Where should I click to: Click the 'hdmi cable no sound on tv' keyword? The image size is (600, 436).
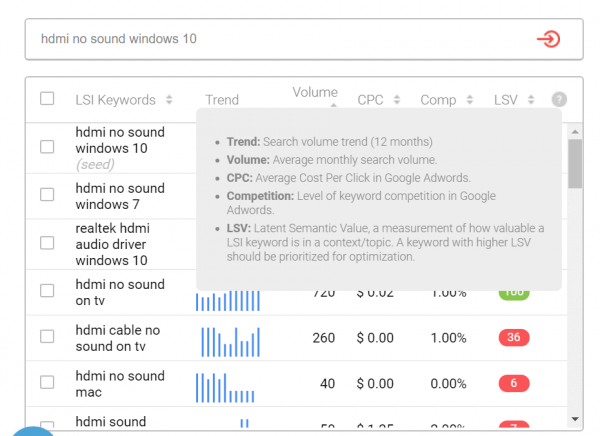(118, 338)
